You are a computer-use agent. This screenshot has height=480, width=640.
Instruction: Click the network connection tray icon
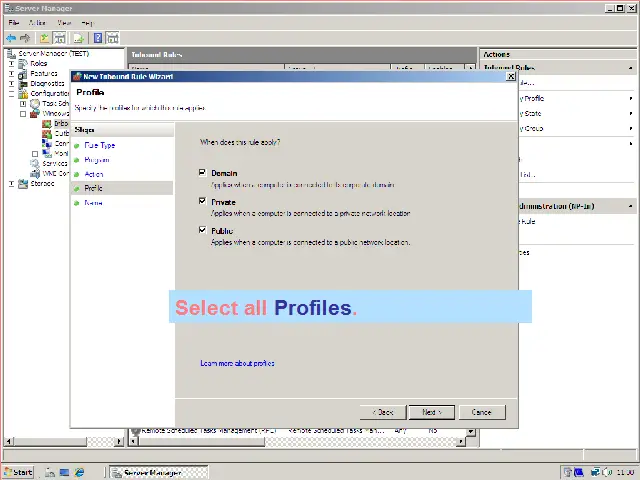pos(596,472)
